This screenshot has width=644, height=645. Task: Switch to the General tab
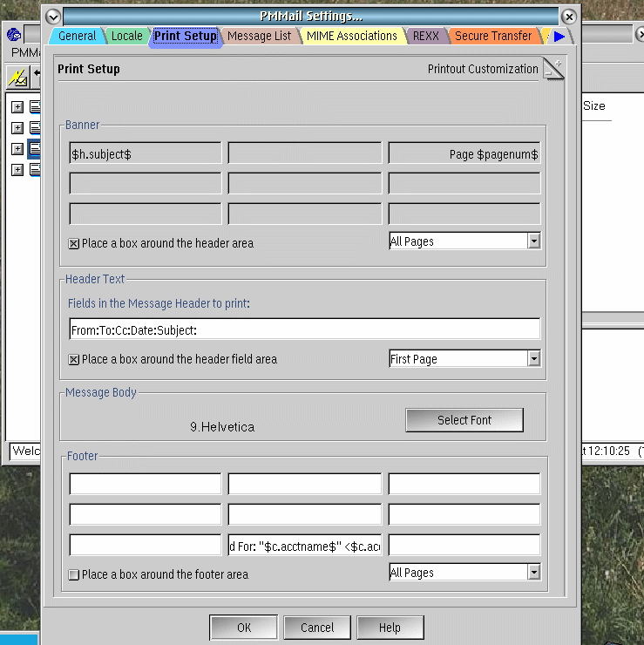77,36
